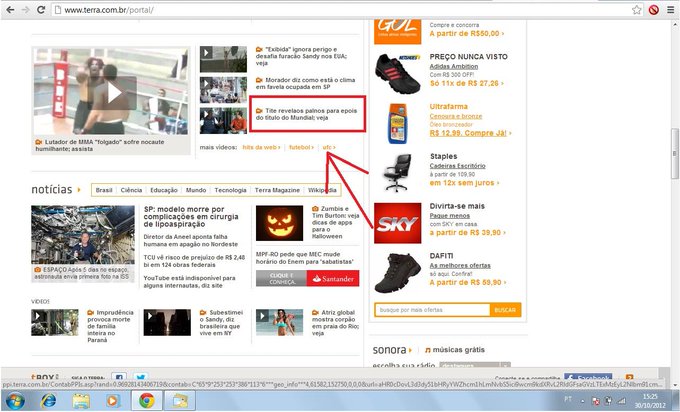Screen dimensions: 680x412
Task: Open the Chrome menu icon
Action: (670, 10)
